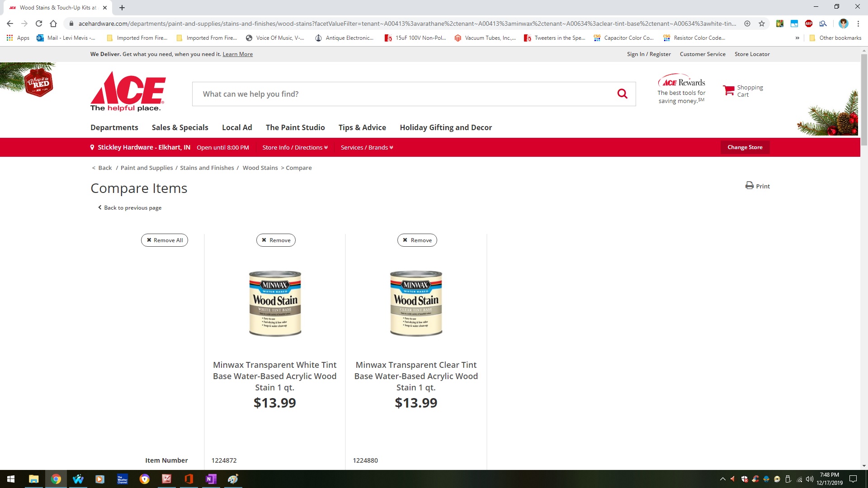
Task: Open the Customer Service link
Action: coord(703,54)
